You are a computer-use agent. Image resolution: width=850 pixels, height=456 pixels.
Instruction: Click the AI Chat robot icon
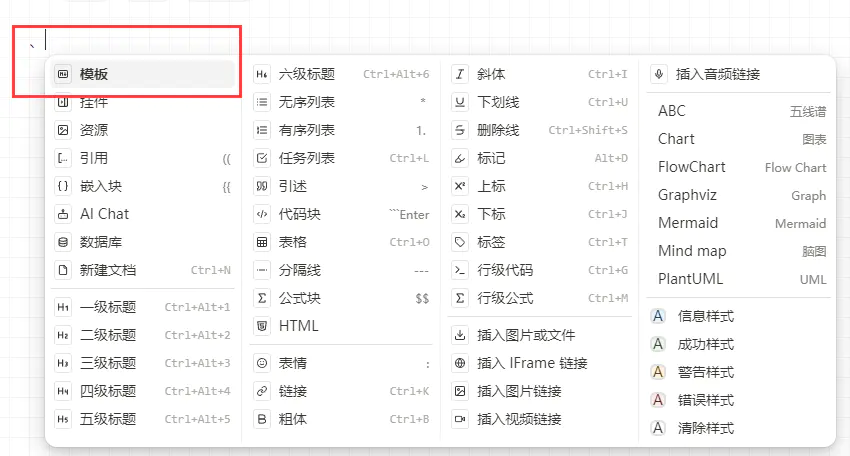(x=63, y=214)
